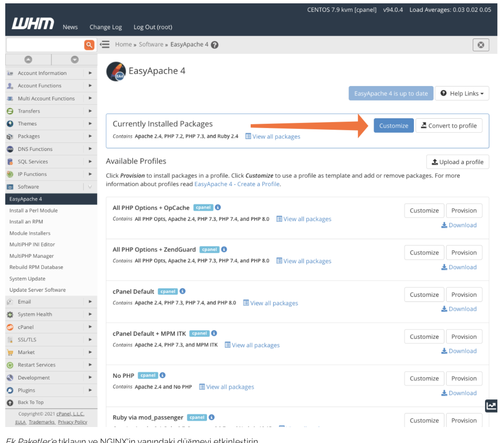Click the orange search magnifier icon
Screen dimensions: 504x443
(x=89, y=45)
